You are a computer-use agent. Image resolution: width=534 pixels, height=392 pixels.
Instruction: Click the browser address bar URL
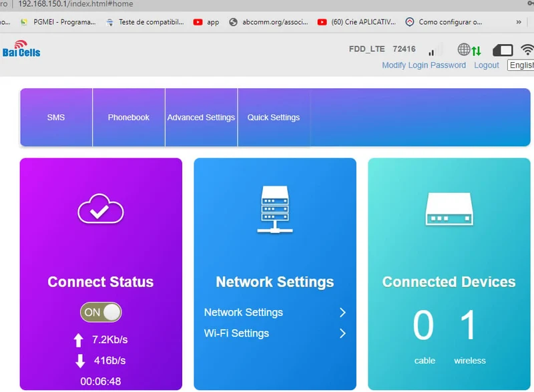click(75, 4)
